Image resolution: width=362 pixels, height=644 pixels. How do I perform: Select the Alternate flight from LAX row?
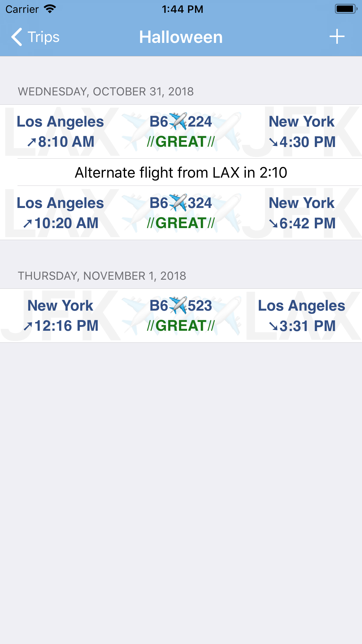pyautogui.click(x=181, y=172)
